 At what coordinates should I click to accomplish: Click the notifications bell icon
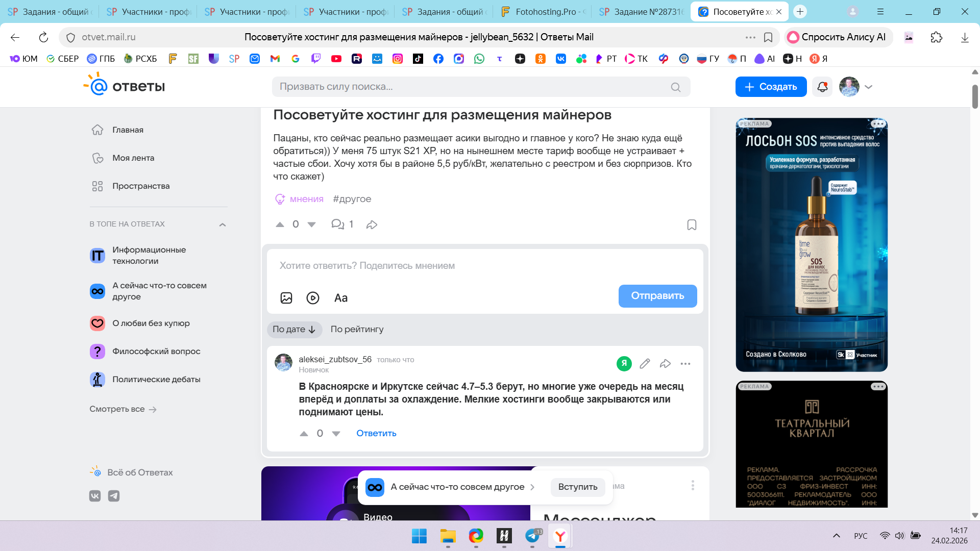(822, 87)
